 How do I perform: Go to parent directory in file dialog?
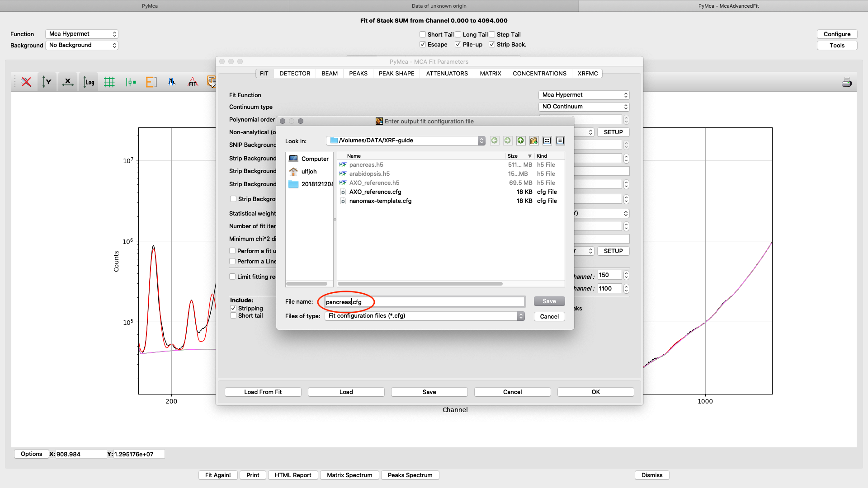coord(521,141)
